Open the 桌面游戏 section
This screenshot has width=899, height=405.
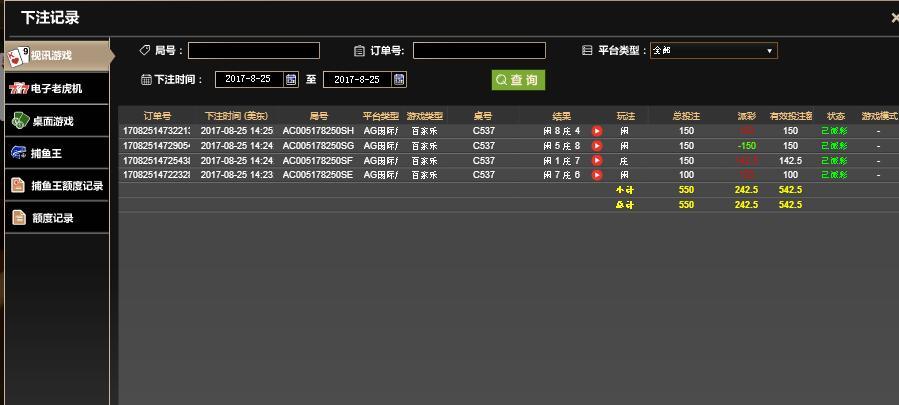click(x=55, y=121)
